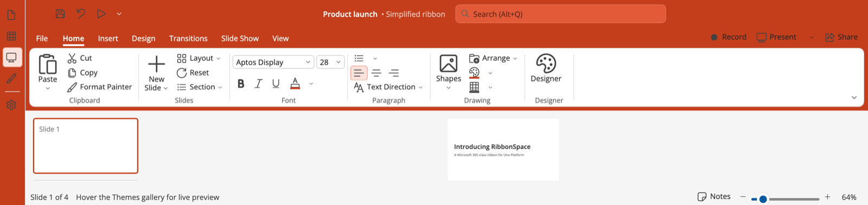
Task: Click the Introducing RibbonSpace slide preview
Action: click(503, 150)
